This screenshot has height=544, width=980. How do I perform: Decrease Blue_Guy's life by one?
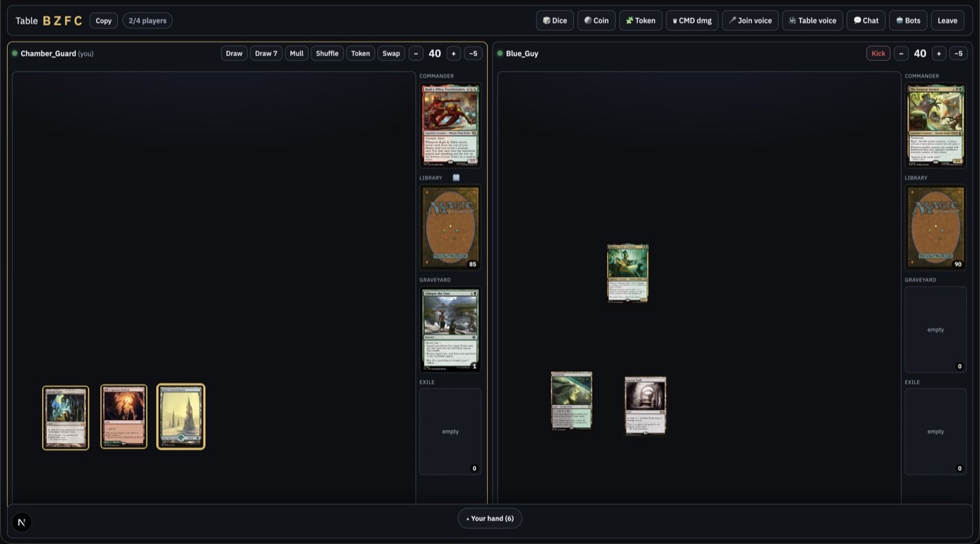[x=901, y=53]
